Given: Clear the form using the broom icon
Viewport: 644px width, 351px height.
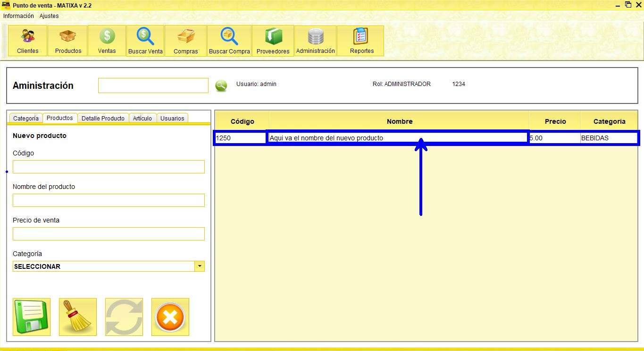Looking at the screenshot, I should tap(77, 317).
